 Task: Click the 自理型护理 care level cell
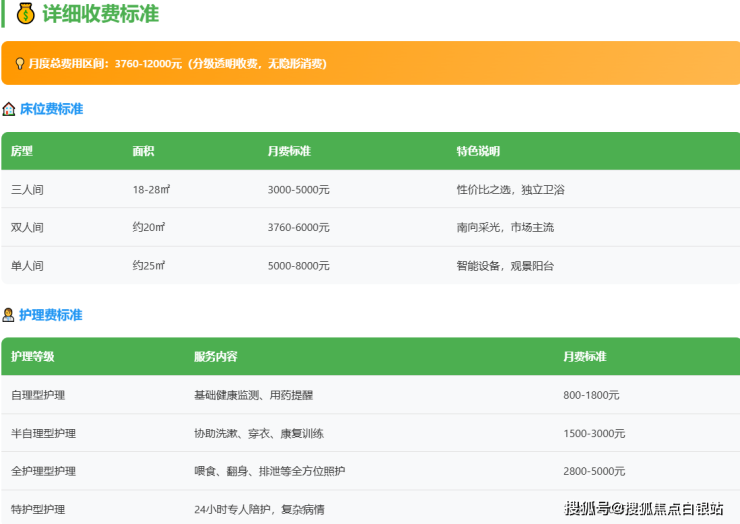coord(38,395)
